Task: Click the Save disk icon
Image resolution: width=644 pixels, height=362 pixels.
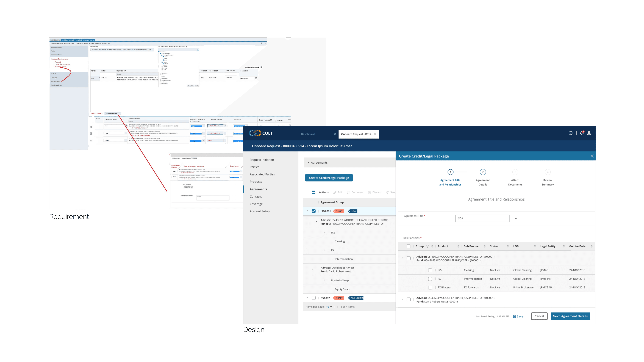Action: point(514,316)
